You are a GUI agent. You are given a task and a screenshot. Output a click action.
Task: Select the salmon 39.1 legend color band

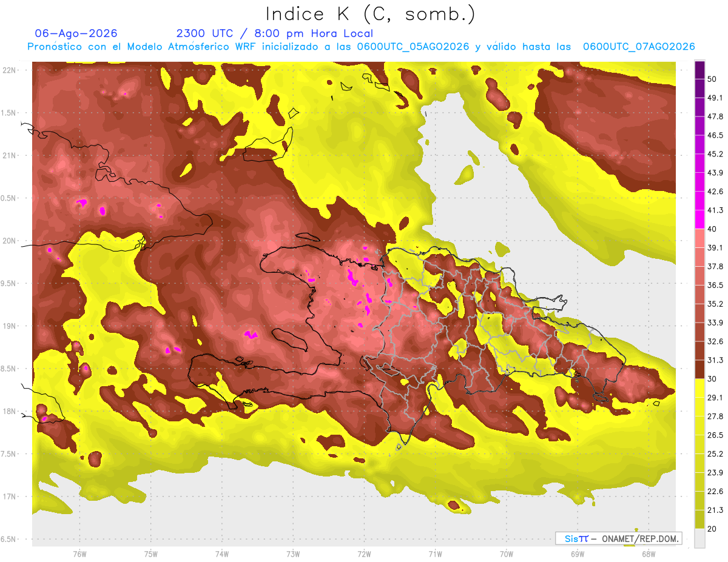point(699,239)
